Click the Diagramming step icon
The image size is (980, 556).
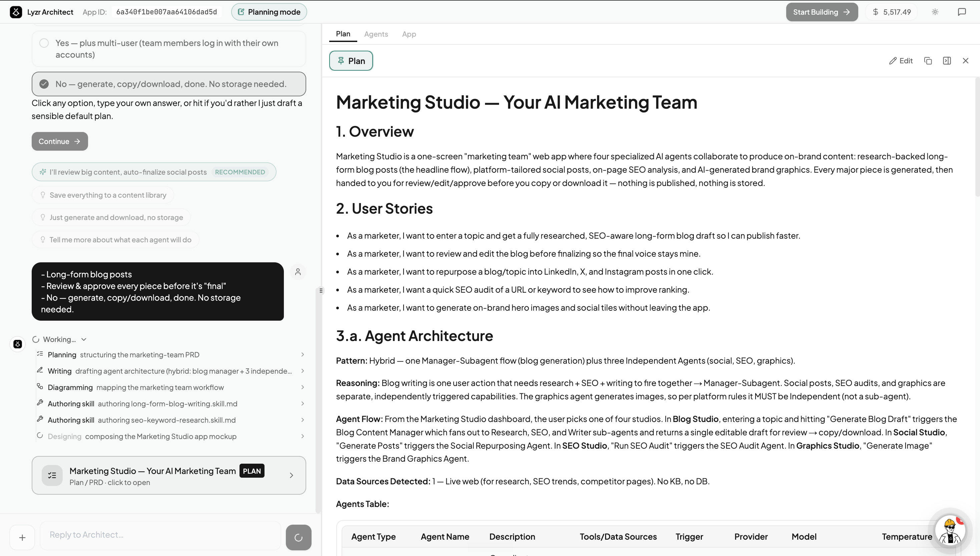40,386
